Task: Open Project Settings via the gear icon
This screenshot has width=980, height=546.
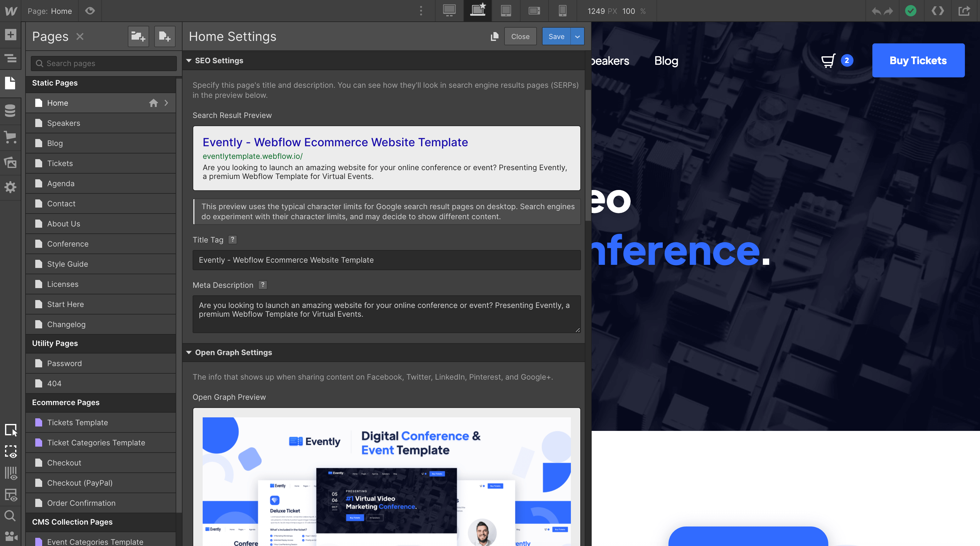Action: (x=11, y=187)
